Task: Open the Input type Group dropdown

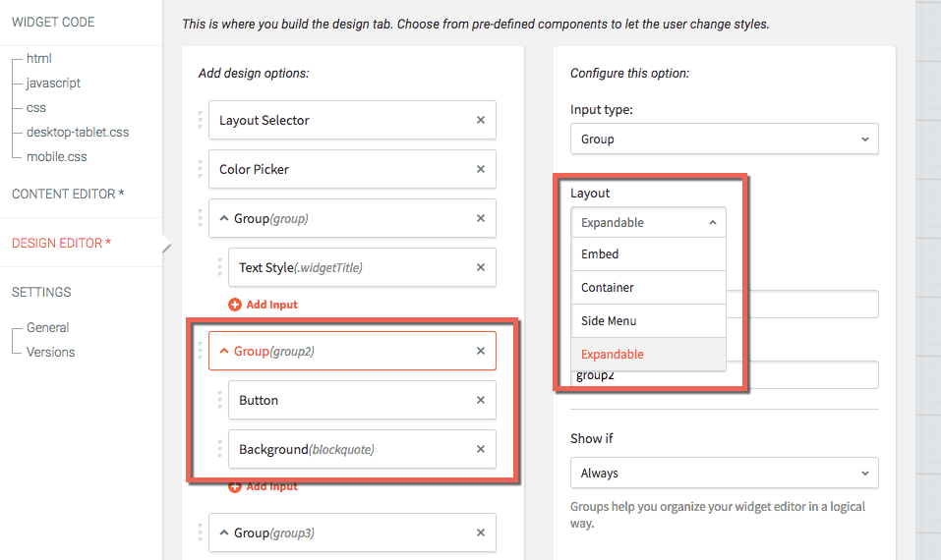Action: coord(725,140)
